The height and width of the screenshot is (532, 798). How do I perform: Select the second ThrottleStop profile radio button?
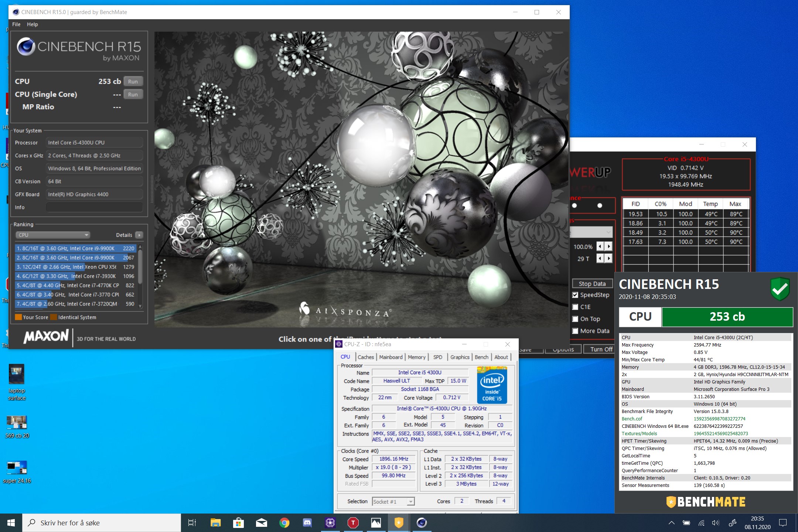coord(600,205)
